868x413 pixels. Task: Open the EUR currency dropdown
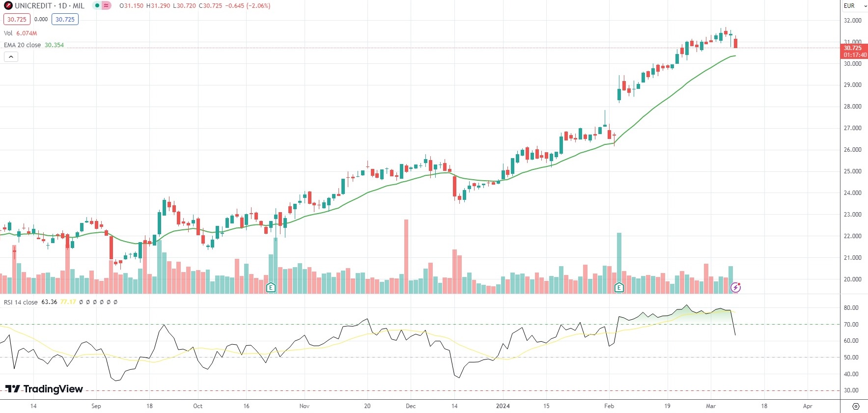(854, 6)
